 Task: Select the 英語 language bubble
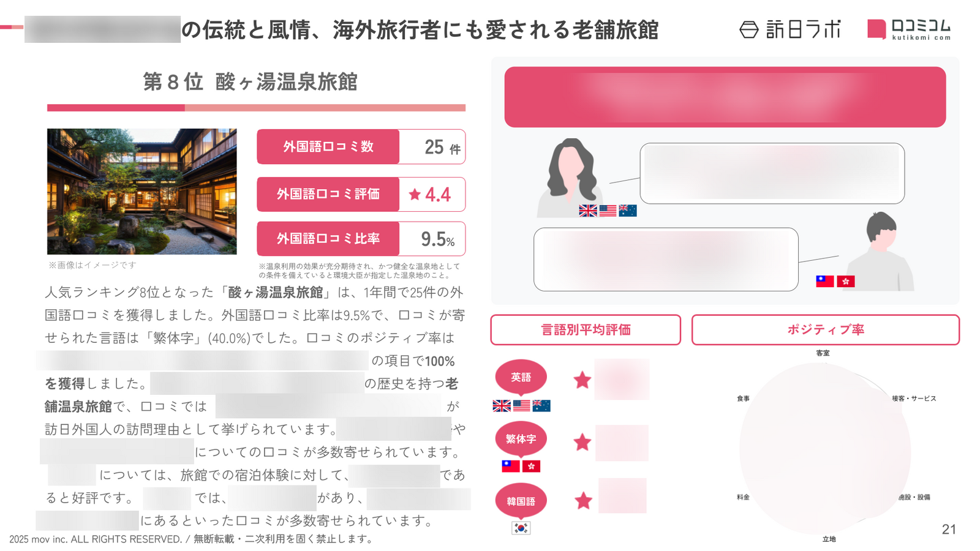point(521,377)
